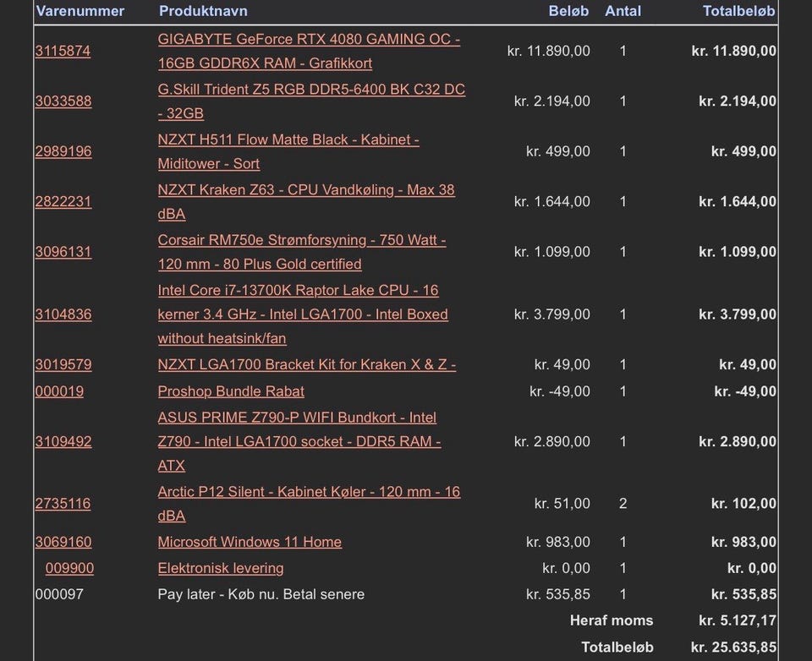
Task: Click item number 3069160
Action: 63,542
